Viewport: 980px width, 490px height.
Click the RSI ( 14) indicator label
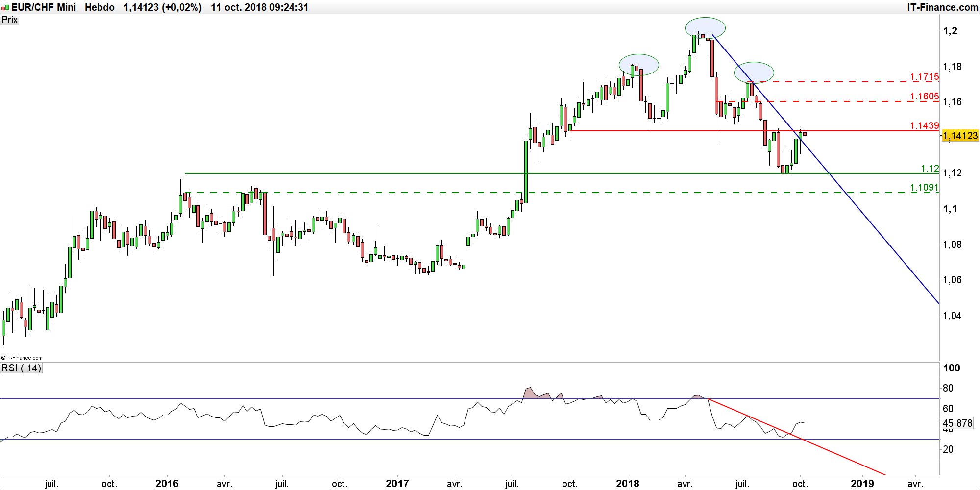click(22, 368)
